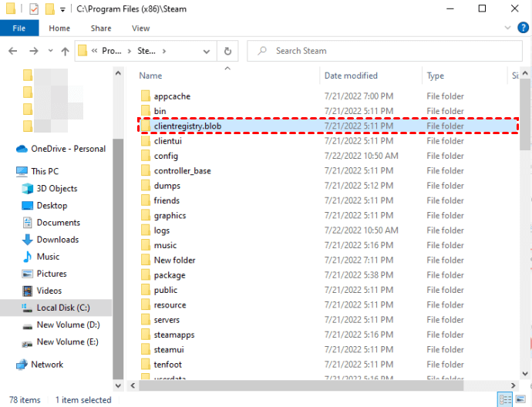The height and width of the screenshot is (407, 532).
Task: Click the Pro... breadcrumb segment
Action: [111, 51]
